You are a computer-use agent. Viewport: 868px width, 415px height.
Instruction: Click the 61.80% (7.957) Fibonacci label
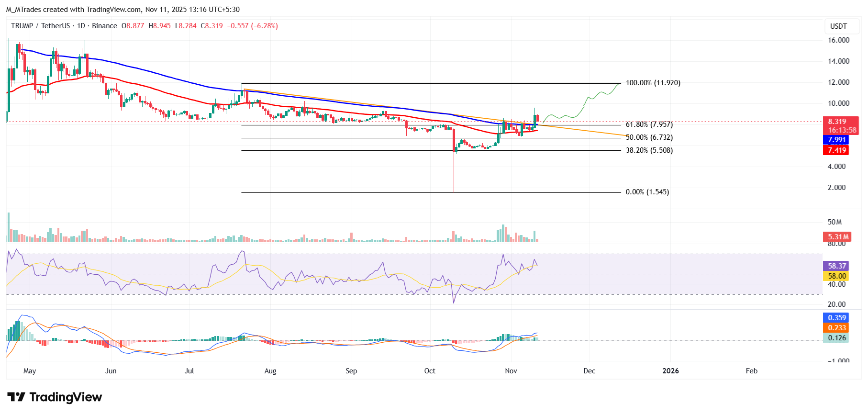[649, 124]
